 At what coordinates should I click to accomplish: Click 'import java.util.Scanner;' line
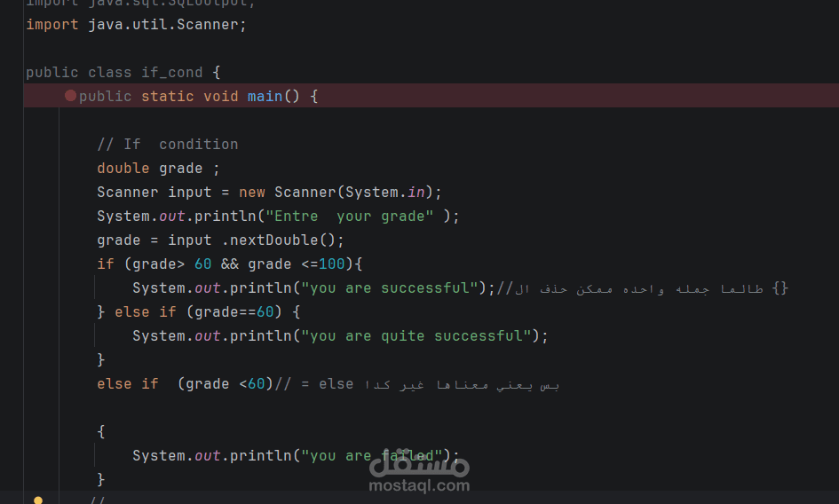pyautogui.click(x=137, y=25)
